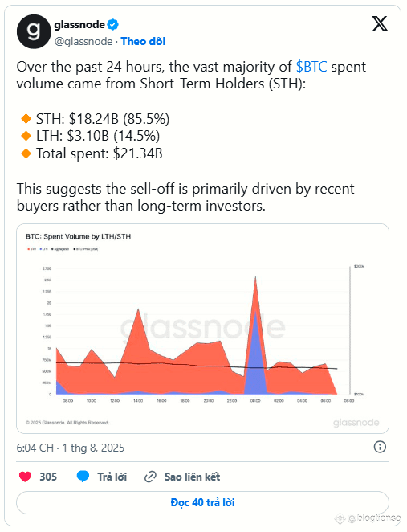Open the tweet info circle icon
Screen dimensions: 407x532
pyautogui.click(x=380, y=447)
